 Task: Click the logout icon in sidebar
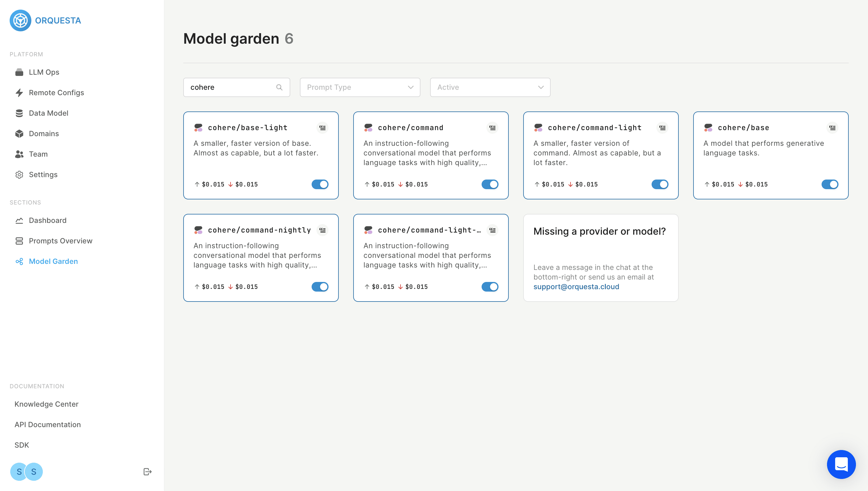147,471
